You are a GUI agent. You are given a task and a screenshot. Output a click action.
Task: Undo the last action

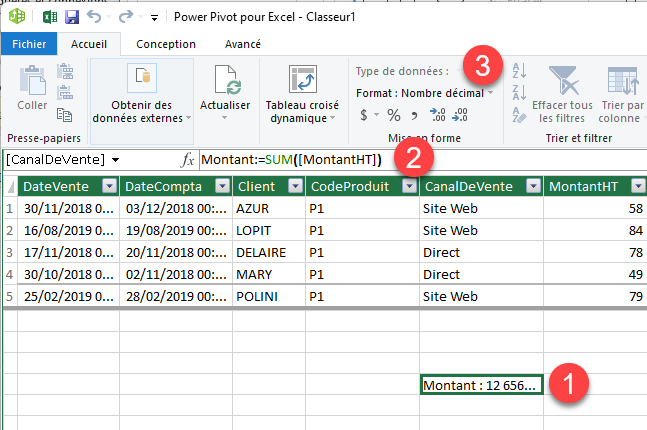tap(94, 17)
